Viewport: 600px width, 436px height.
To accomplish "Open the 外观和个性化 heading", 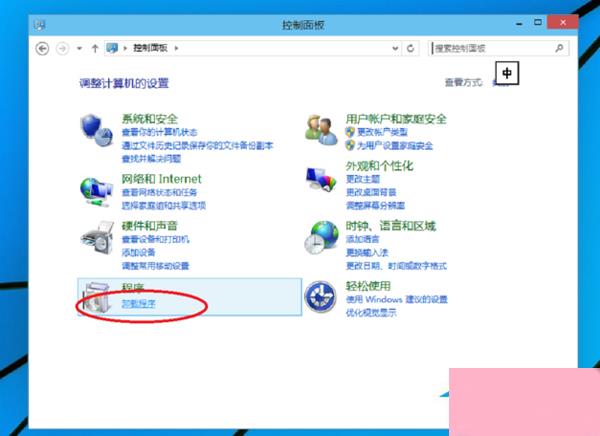I will (x=379, y=166).
